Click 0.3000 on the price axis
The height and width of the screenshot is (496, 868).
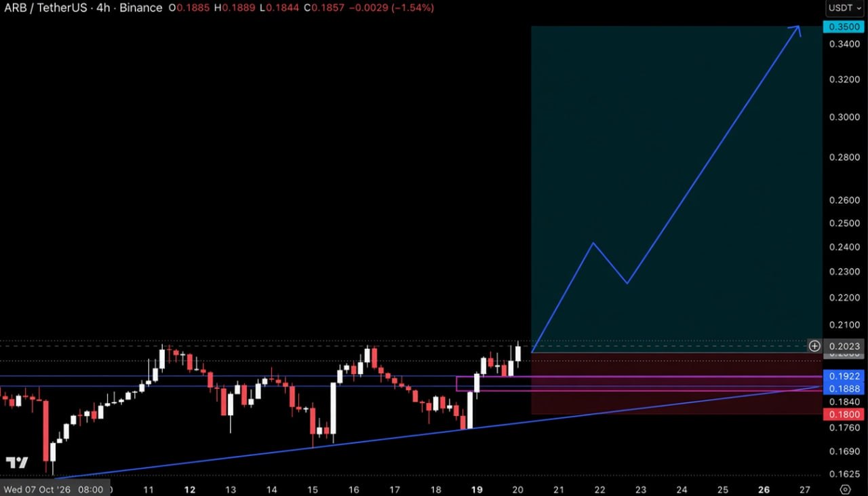(844, 117)
